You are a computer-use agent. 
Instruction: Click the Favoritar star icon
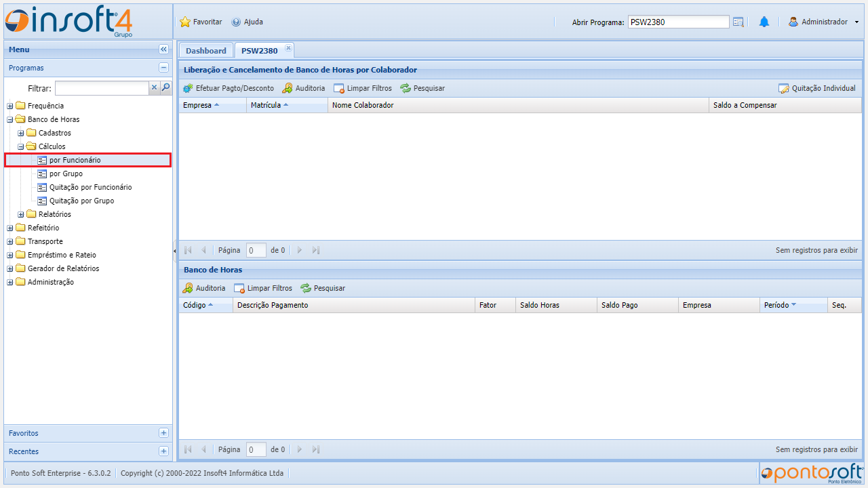click(185, 22)
